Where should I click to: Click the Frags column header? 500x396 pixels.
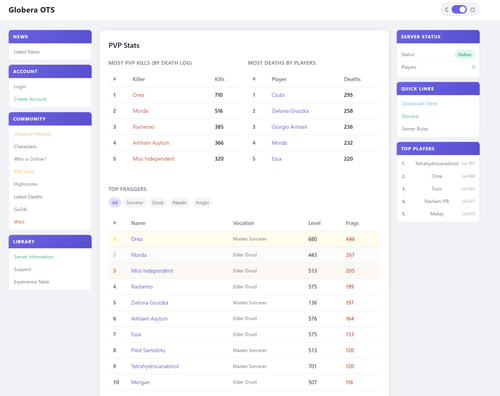tap(352, 223)
